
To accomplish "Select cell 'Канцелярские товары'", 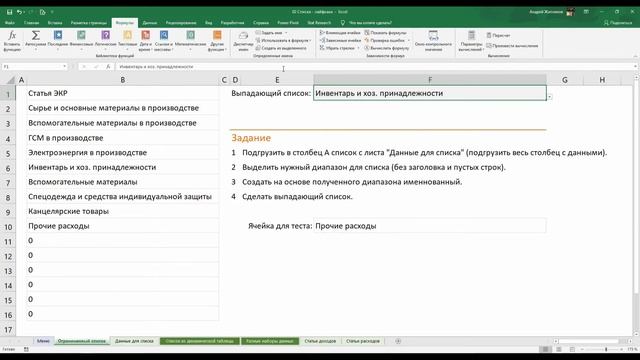I will pyautogui.click(x=122, y=211).
